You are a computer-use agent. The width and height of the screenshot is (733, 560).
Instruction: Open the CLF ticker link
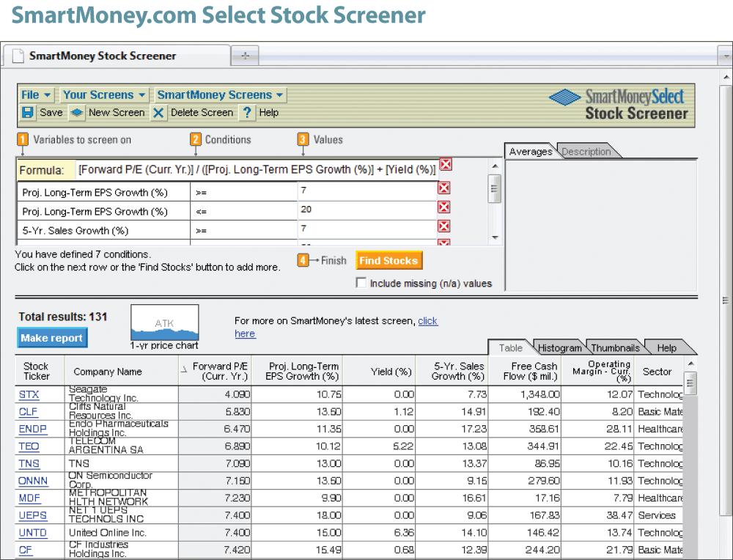click(x=28, y=412)
